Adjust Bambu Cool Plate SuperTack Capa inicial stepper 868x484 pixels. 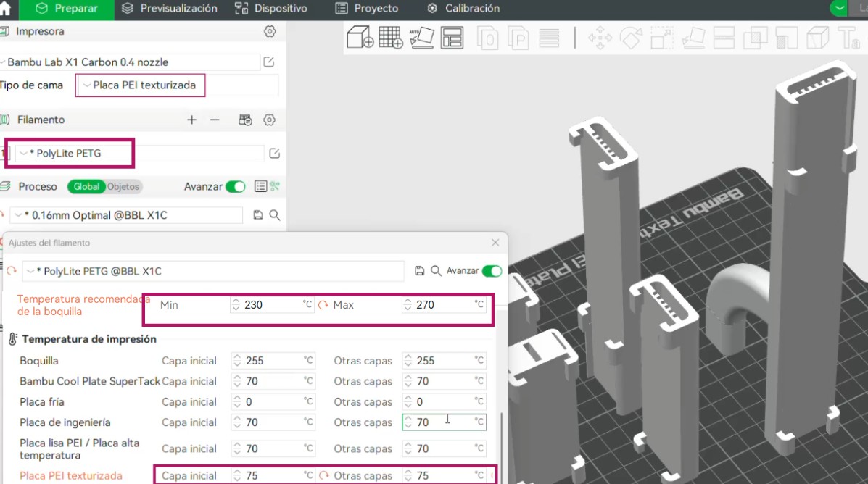click(237, 381)
